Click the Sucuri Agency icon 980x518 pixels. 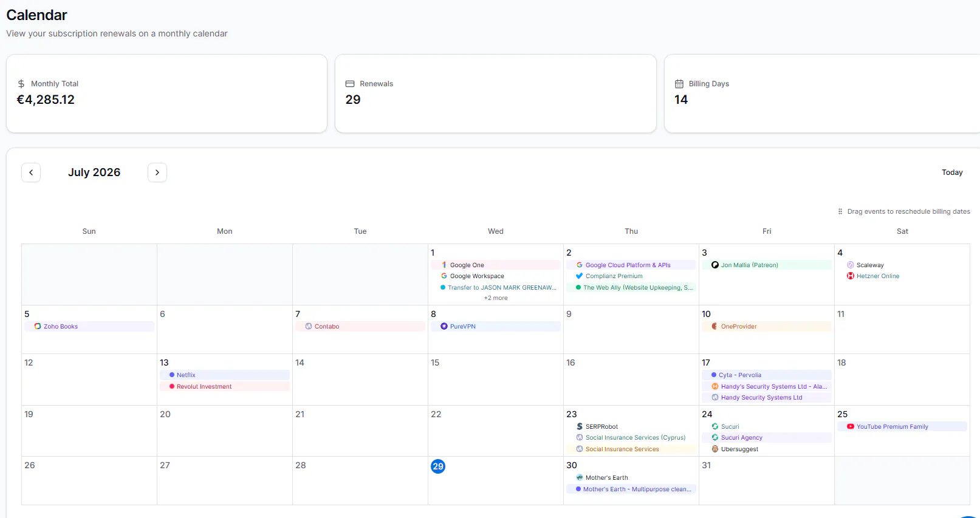coord(715,437)
